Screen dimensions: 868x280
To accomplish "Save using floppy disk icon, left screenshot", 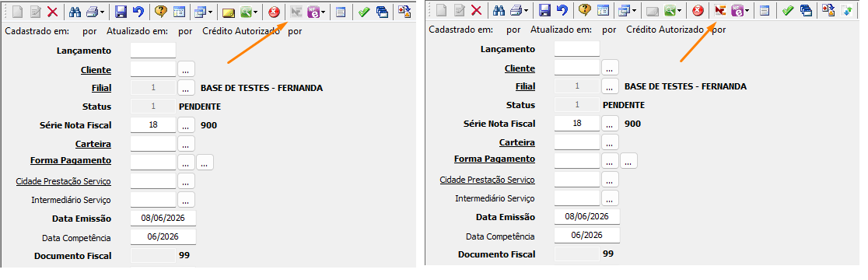I will [121, 12].
